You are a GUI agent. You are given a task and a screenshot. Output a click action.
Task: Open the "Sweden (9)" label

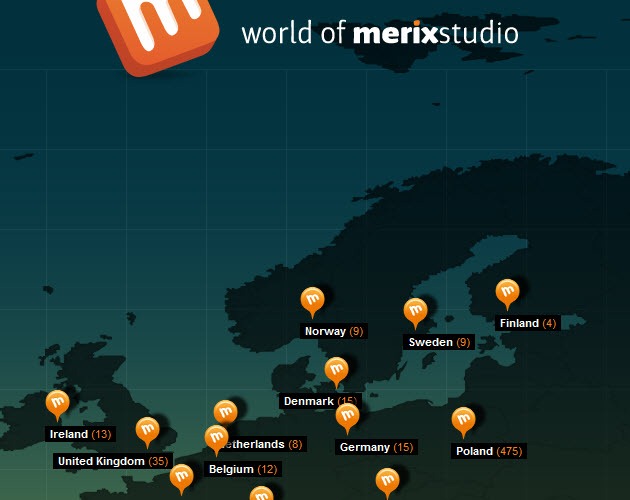tap(439, 342)
